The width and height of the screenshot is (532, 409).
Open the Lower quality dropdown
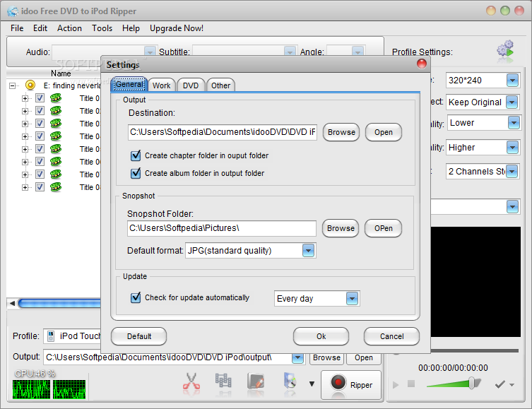pos(514,123)
